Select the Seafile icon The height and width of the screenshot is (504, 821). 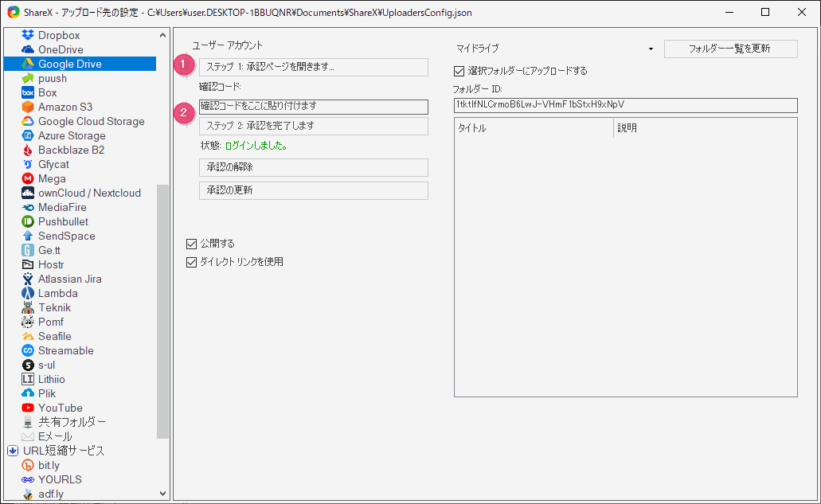28,337
